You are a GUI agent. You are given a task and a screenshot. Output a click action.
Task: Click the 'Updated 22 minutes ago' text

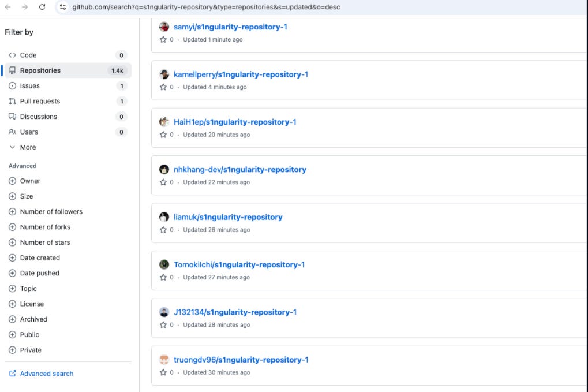216,182
